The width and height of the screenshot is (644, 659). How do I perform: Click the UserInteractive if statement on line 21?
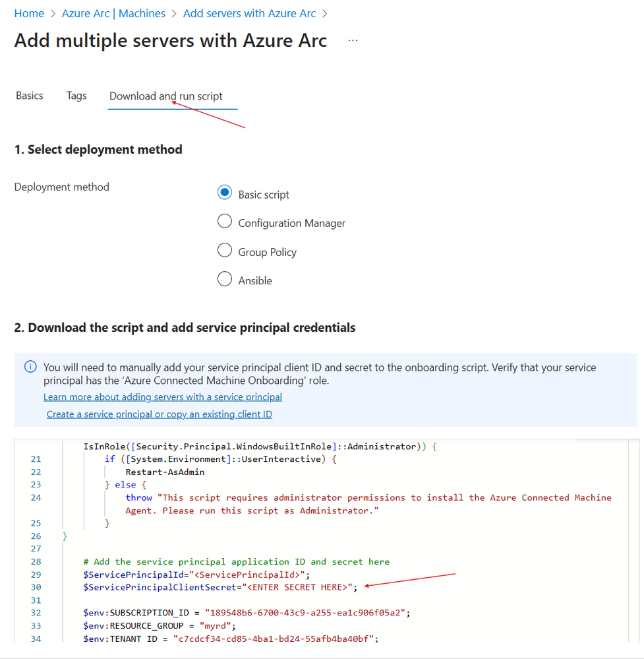coord(221,459)
